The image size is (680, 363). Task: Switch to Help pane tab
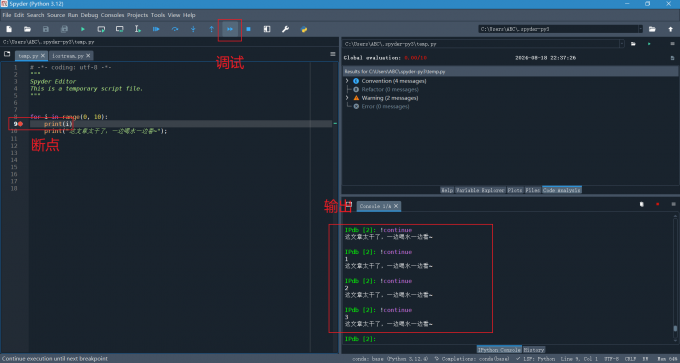tap(447, 190)
